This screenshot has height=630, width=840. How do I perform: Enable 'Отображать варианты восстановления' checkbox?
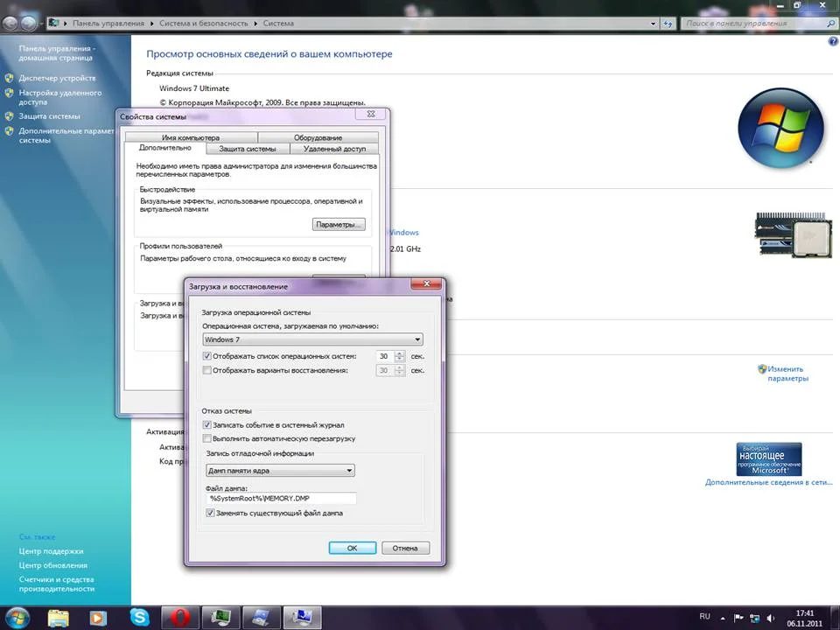[x=207, y=370]
